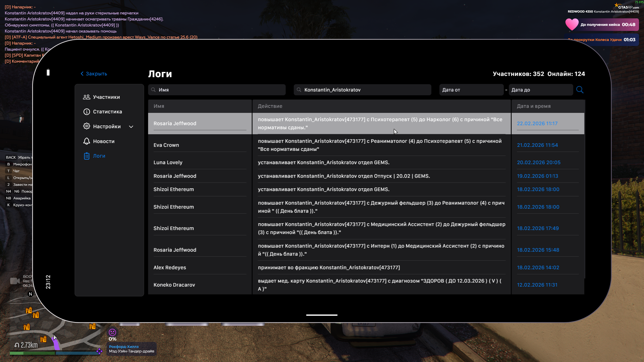The image size is (644, 362).
Task: Click the Логи clipboard icon
Action: click(87, 156)
